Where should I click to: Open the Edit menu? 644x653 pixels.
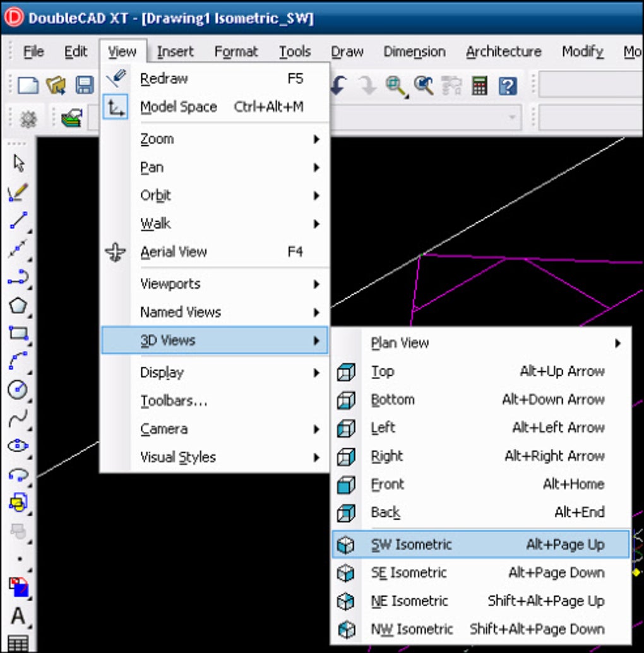[76, 52]
